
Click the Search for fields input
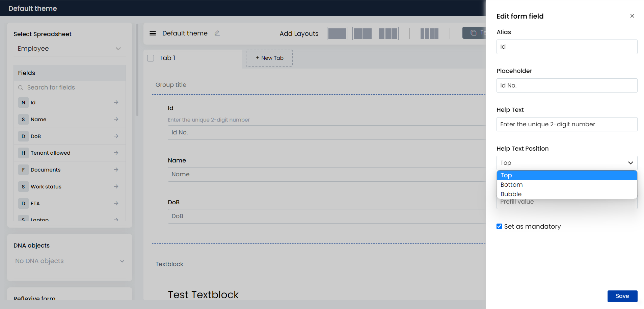tap(70, 87)
